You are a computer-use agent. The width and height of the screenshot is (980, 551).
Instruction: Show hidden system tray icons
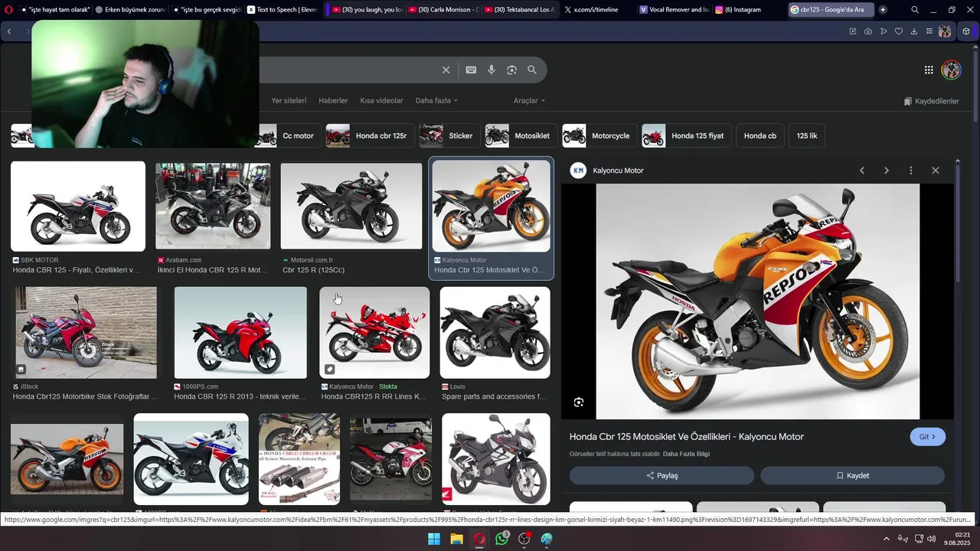(x=887, y=539)
